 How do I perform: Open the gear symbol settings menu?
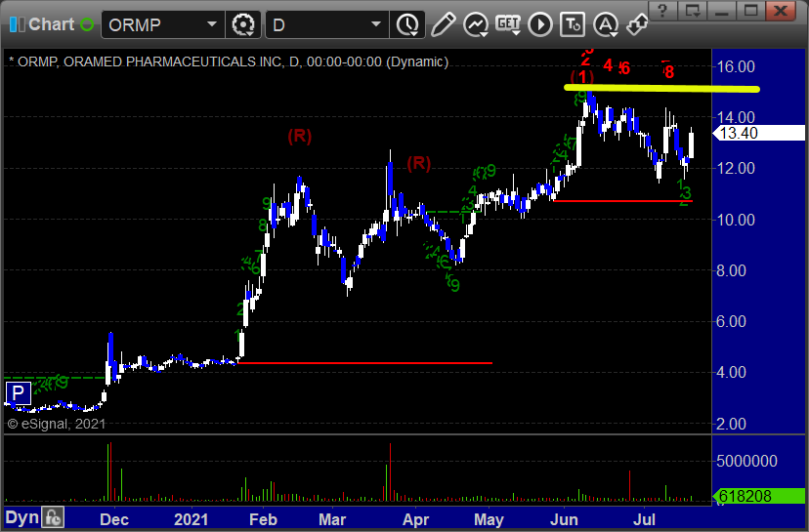pyautogui.click(x=243, y=24)
